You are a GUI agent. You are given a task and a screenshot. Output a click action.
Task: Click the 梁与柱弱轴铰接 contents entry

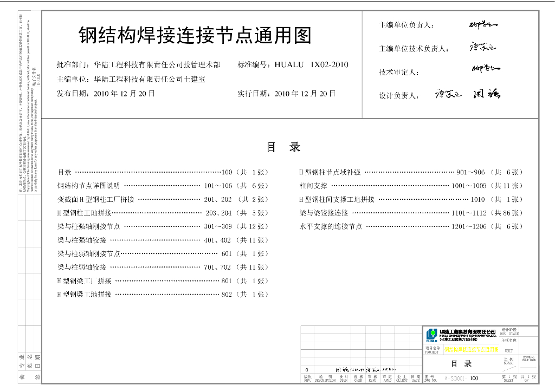point(82,267)
